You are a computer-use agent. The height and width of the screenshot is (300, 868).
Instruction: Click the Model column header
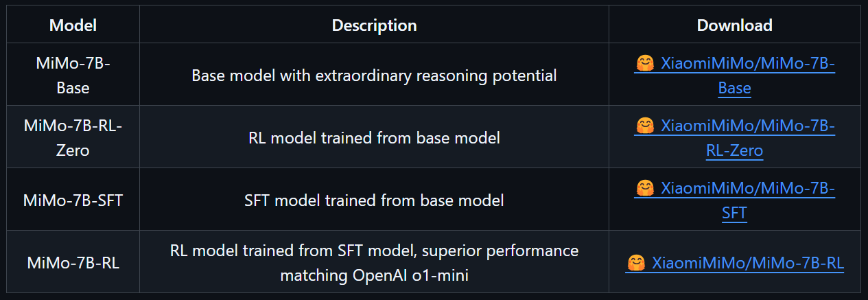coord(73,25)
